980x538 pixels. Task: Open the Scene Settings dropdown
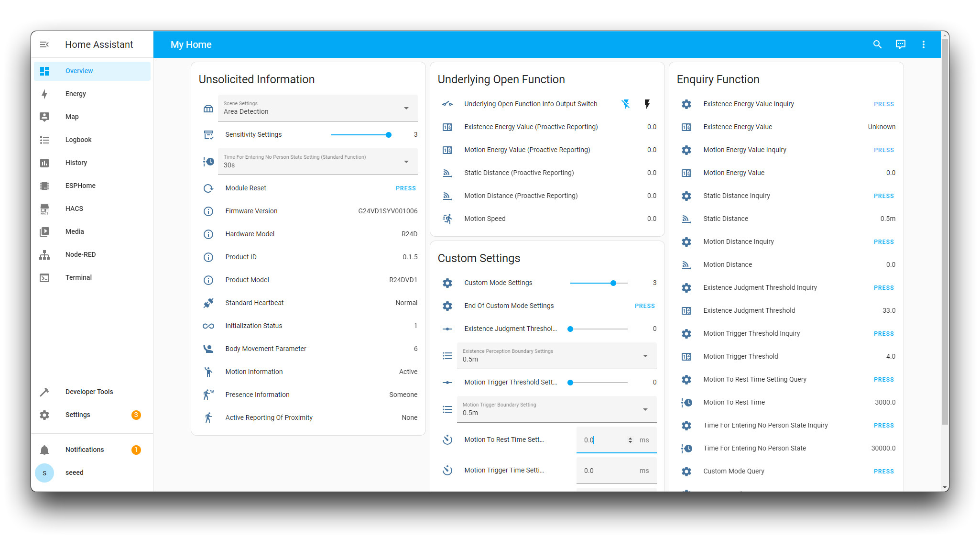click(x=317, y=108)
